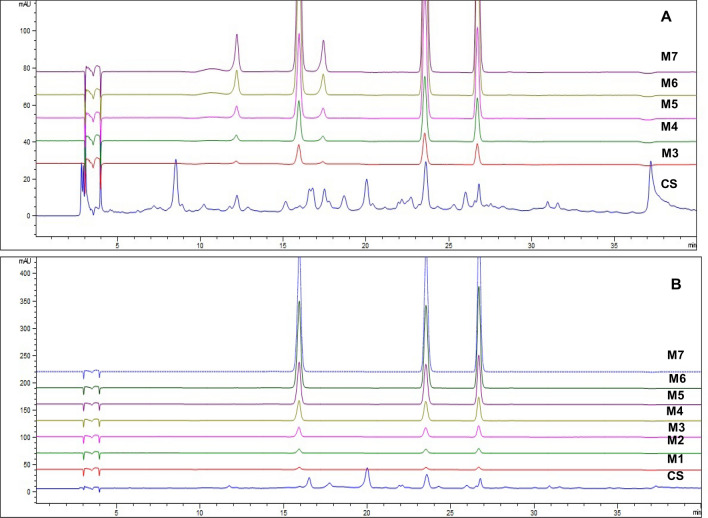Select the M4 label in panel A

tap(670, 126)
